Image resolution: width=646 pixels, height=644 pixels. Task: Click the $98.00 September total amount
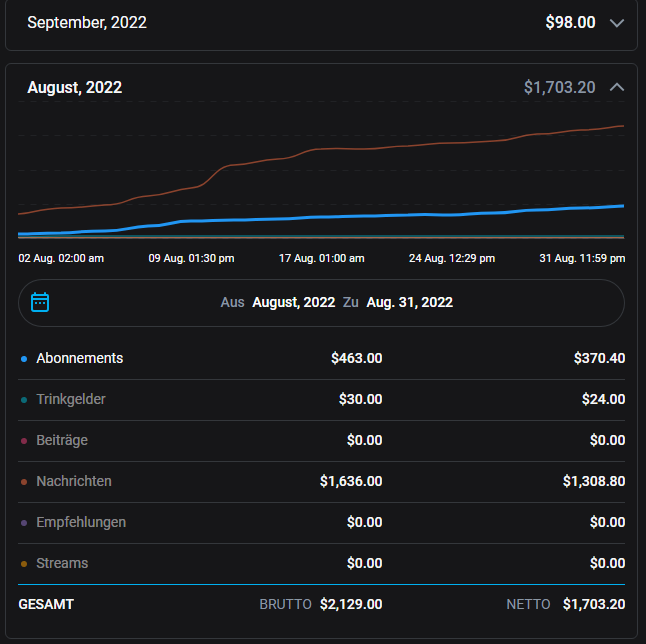click(x=570, y=22)
